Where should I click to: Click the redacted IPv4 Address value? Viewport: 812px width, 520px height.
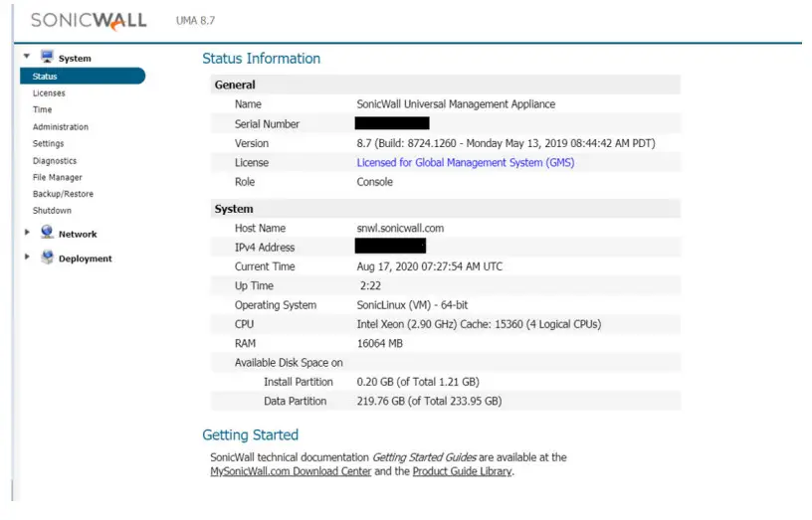[390, 246]
